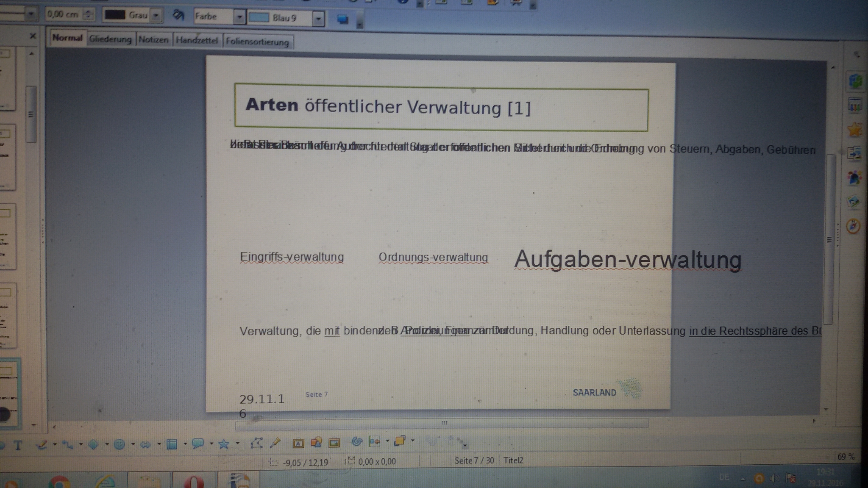Open the Grau line color dropdown
The image size is (868, 488).
156,16
